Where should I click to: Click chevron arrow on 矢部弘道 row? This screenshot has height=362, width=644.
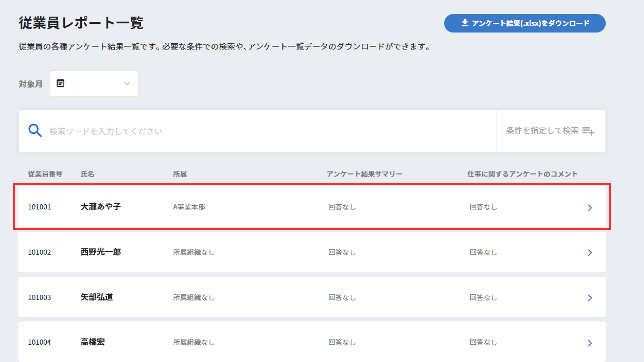point(590,298)
